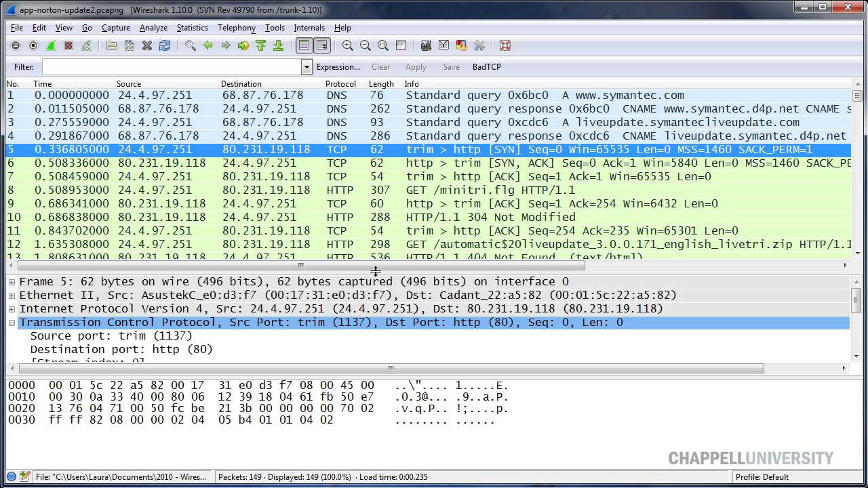Go back in packet history arrow
The height and width of the screenshot is (488, 868).
208,45
